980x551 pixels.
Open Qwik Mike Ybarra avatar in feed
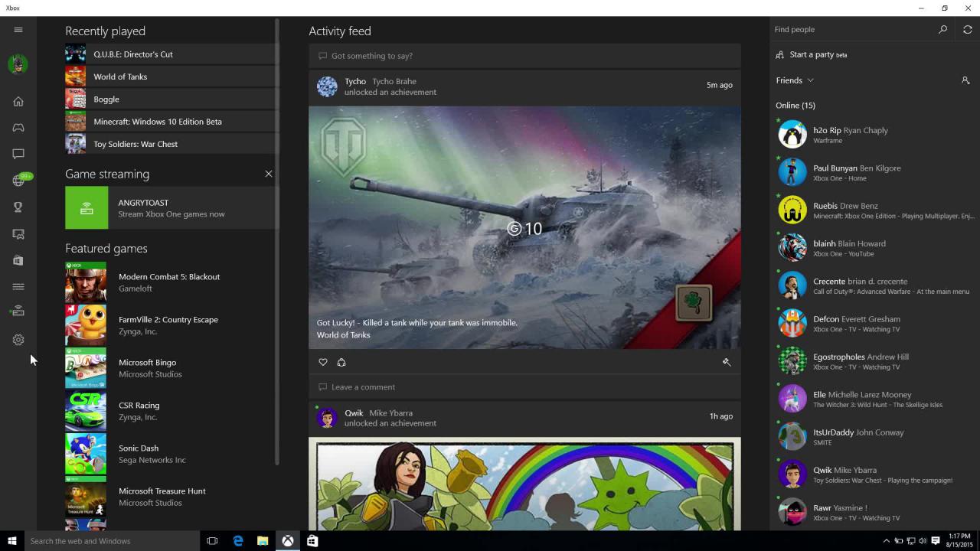click(x=327, y=418)
